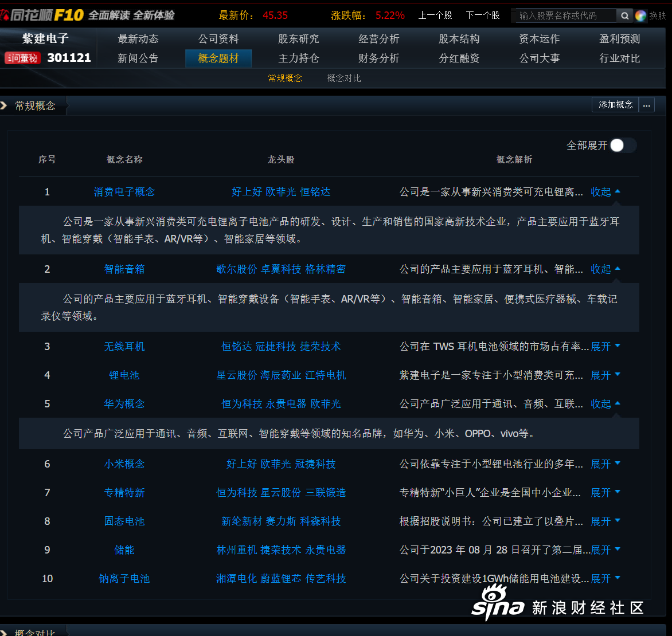Screen dimensions: 672x636
Task: Open 格林精密 leader stock link
Action: click(326, 269)
